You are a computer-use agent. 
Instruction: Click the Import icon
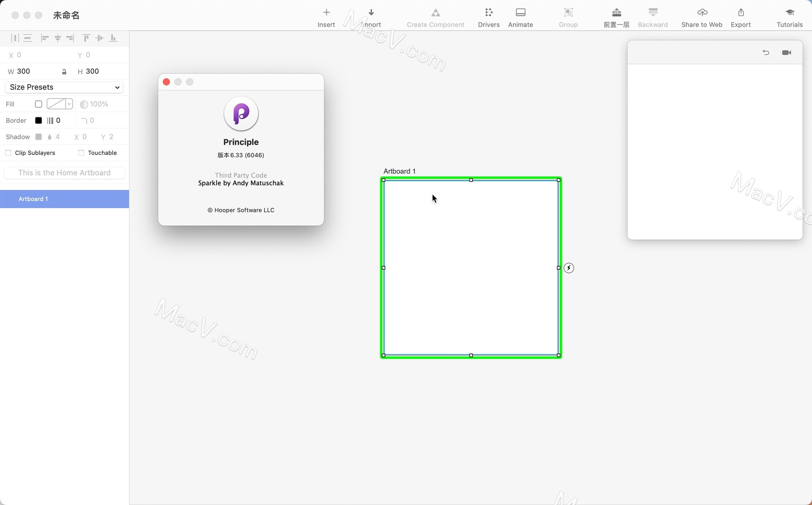click(x=372, y=17)
